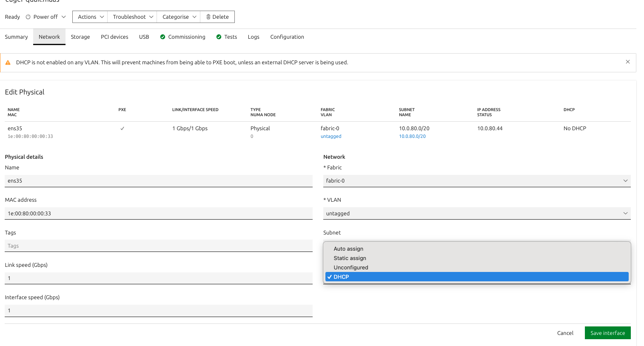Image resolution: width=644 pixels, height=346 pixels.
Task: Select Static assign in the Subnet list
Action: (x=350, y=258)
